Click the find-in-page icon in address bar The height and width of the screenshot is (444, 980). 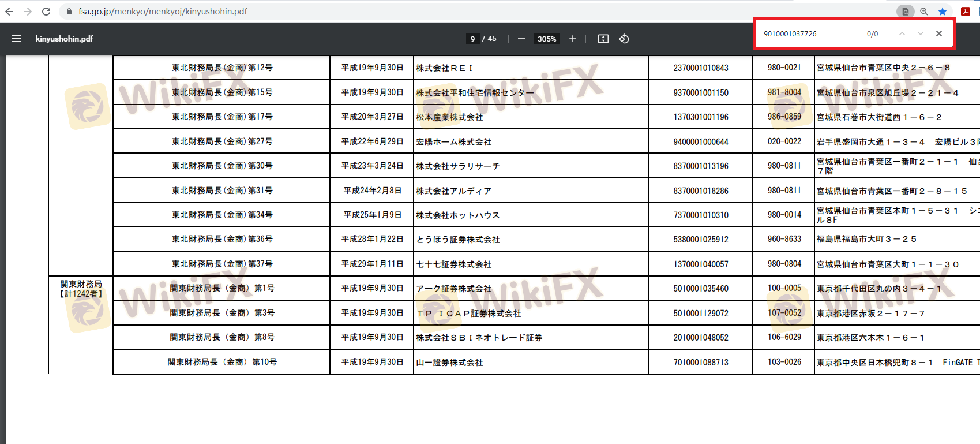point(906,12)
